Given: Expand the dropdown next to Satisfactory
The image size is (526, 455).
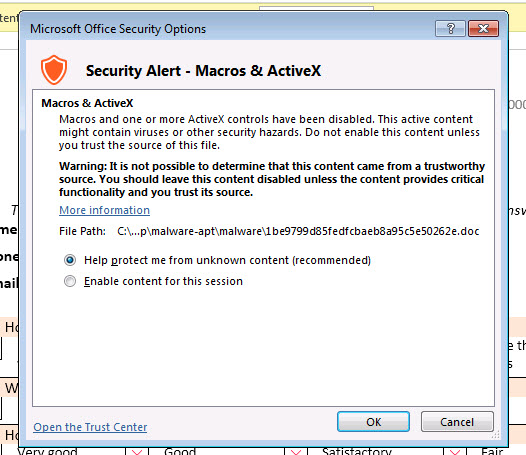Looking at the screenshot, I should coord(455,451).
